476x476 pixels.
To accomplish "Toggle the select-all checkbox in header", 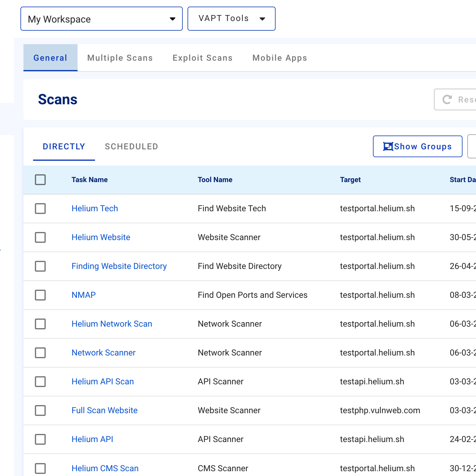I will (40, 180).
